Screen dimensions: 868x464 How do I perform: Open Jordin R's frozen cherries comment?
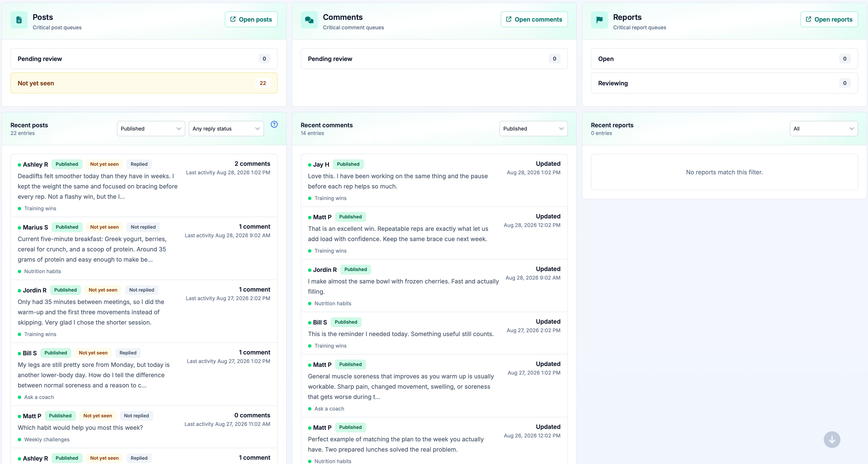click(434, 286)
